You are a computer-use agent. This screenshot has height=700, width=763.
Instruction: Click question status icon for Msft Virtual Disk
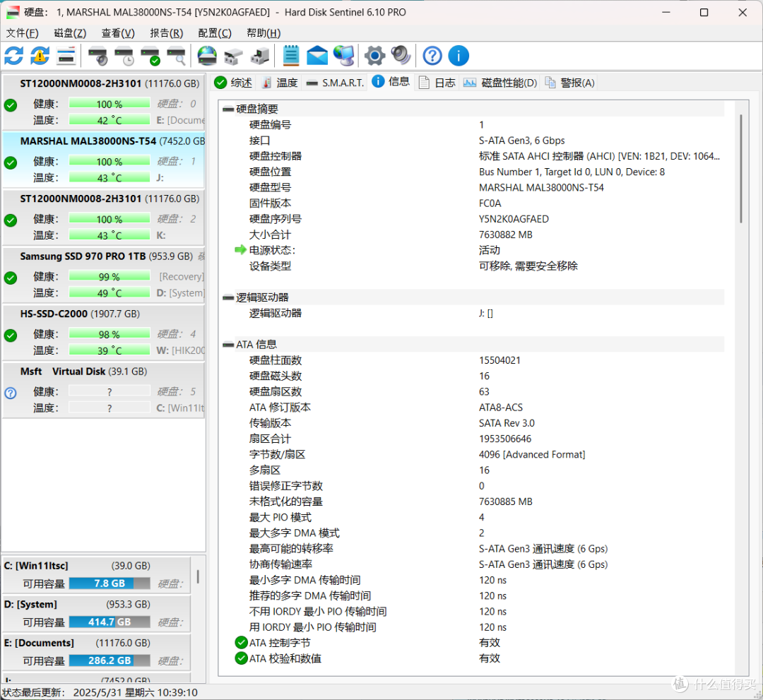[11, 393]
